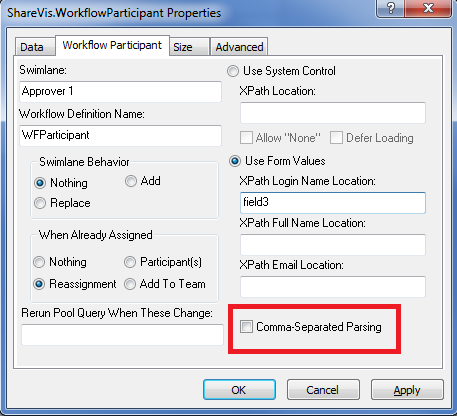
Task: Click the Swimlane text field
Action: (x=120, y=92)
